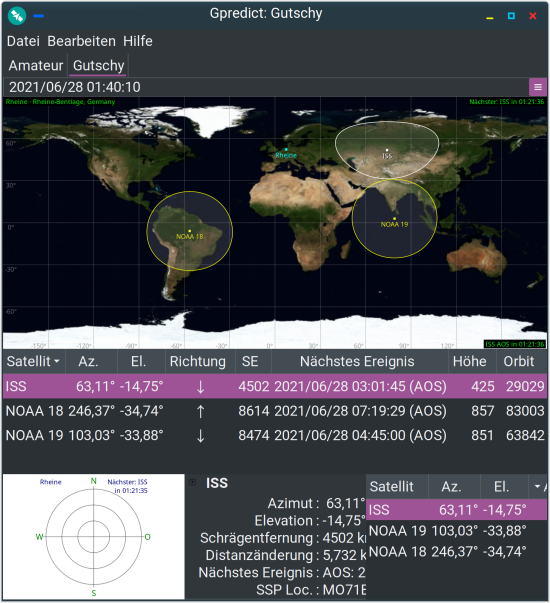The image size is (550, 603).
Task: Sort the list by Höhe column header
Action: (470, 361)
